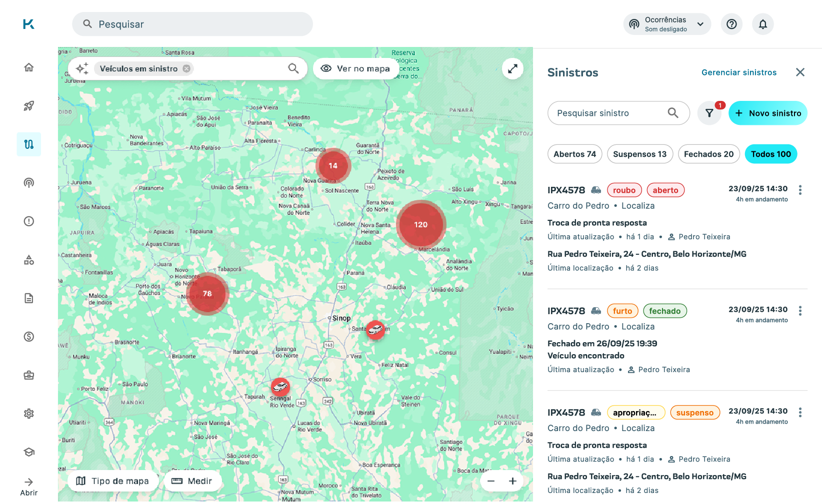Select the Abertos 74 tab
The image size is (822, 504).
click(574, 154)
